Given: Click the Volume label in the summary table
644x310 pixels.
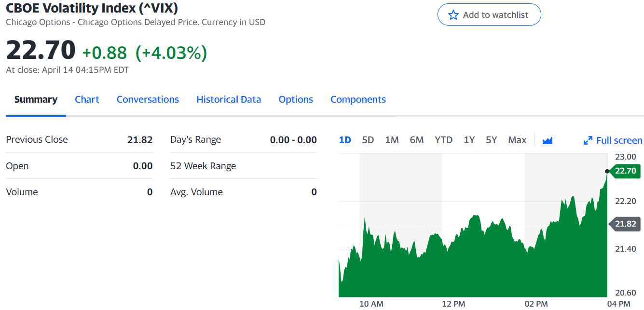Looking at the screenshot, I should click(x=22, y=192).
